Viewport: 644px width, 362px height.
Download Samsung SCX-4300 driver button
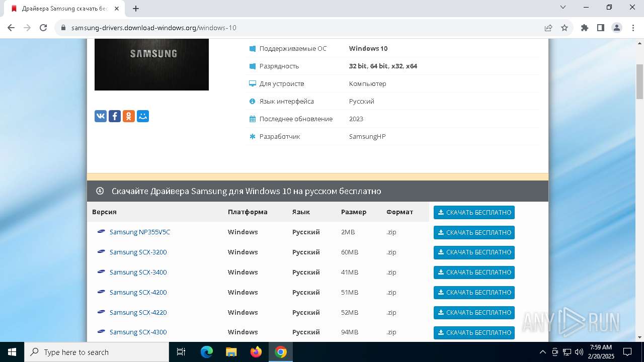(x=474, y=333)
